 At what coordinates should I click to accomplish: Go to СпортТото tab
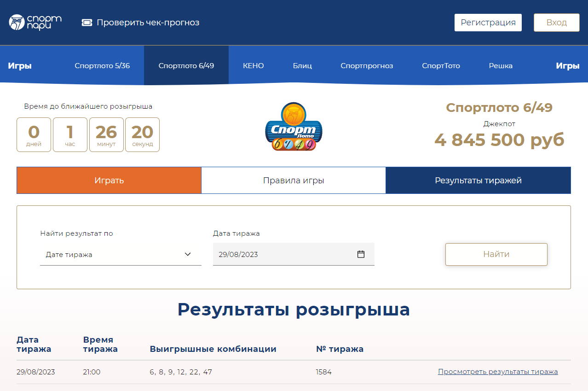(x=441, y=65)
